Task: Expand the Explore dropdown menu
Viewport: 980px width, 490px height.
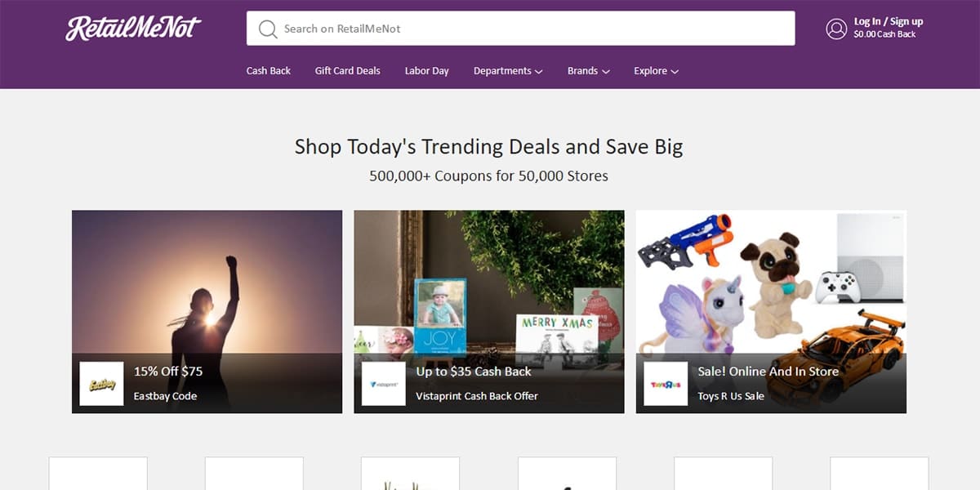Action: (x=656, y=71)
